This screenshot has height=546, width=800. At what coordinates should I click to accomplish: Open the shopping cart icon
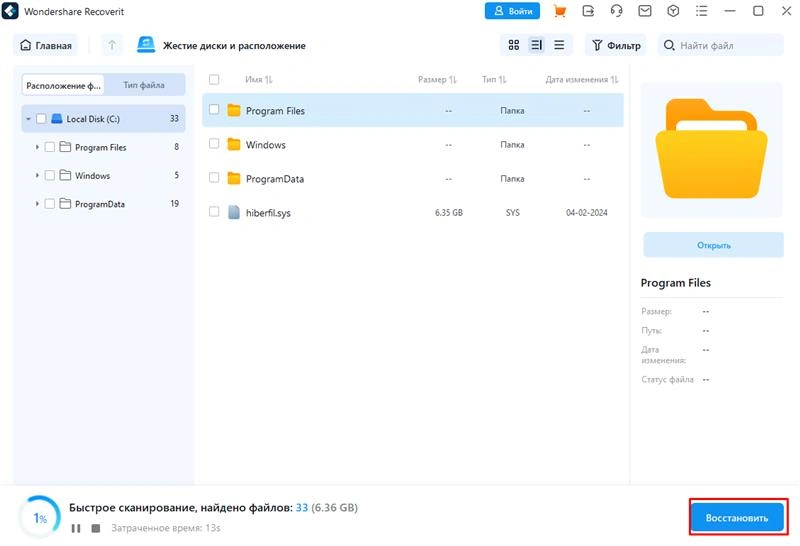pyautogui.click(x=560, y=11)
